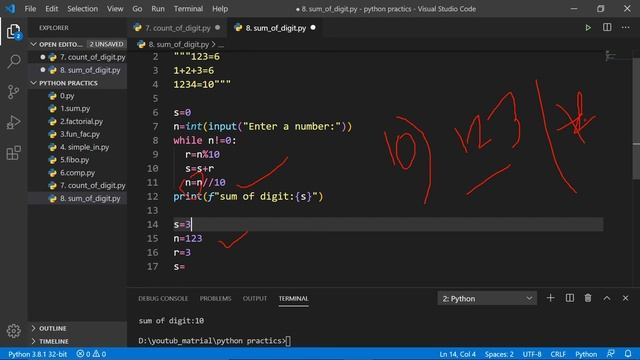Screen dimensions: 640x360
Task: Close the terminal panel
Action: [x=625, y=298]
